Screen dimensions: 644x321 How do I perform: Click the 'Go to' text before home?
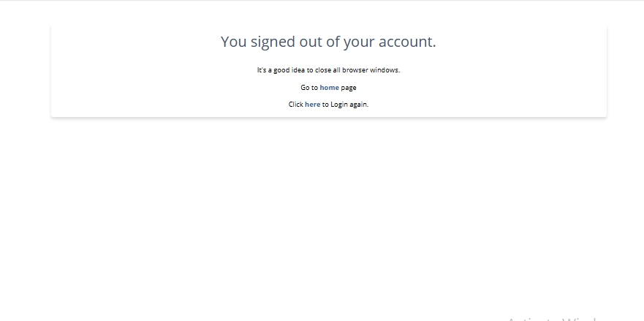pos(309,88)
